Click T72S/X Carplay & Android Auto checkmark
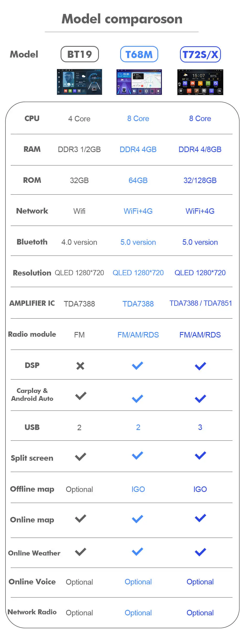 coord(200,399)
